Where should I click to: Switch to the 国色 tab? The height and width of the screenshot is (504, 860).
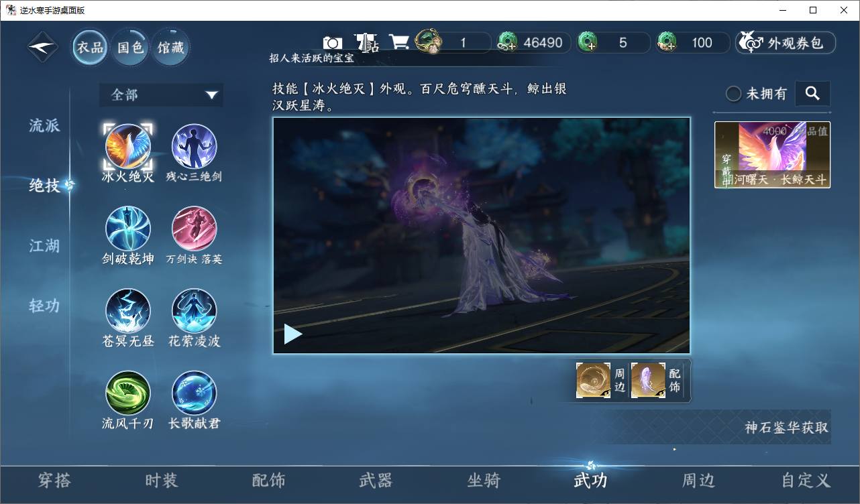click(130, 48)
